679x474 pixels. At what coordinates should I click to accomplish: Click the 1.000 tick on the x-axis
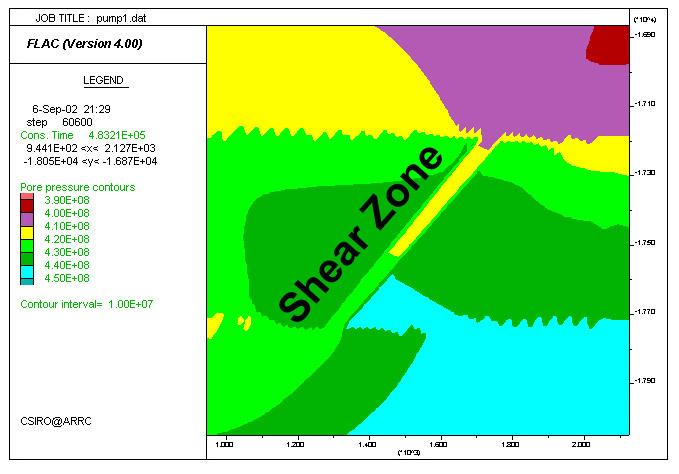223,441
